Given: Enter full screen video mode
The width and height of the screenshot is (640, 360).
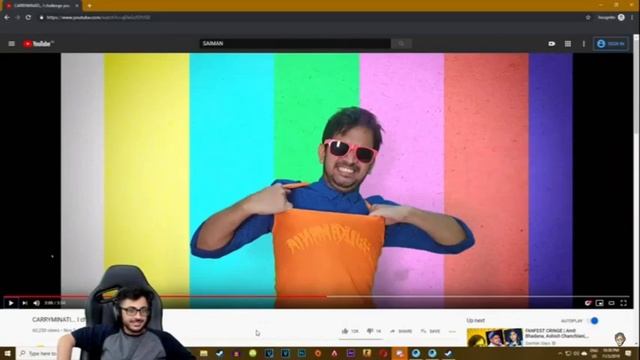Looking at the screenshot, I should point(624,303).
